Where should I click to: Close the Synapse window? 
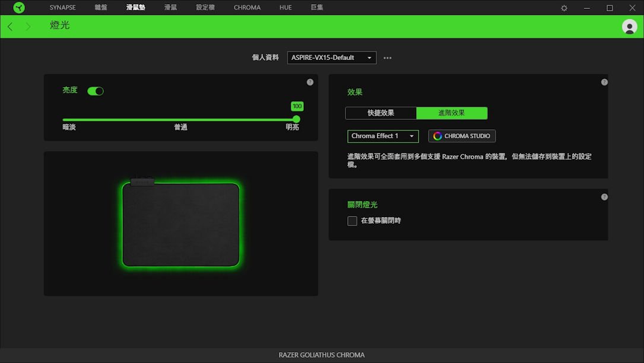pyautogui.click(x=633, y=8)
